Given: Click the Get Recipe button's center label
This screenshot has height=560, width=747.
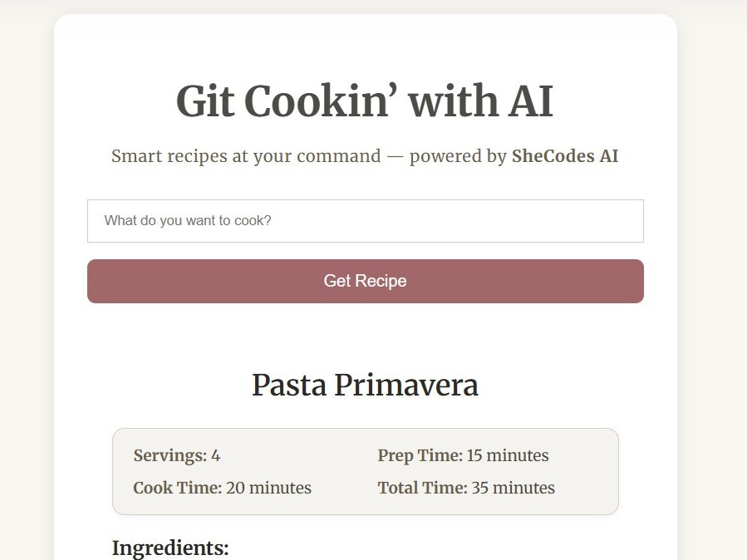Looking at the screenshot, I should (366, 281).
